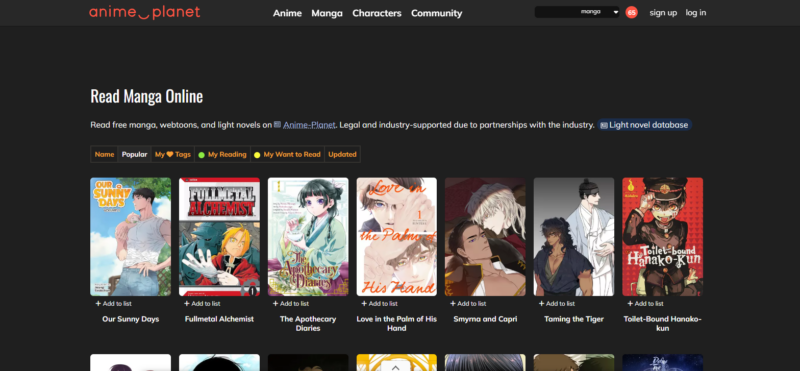Select the My Tags tab
This screenshot has height=371, width=800.
[x=173, y=154]
